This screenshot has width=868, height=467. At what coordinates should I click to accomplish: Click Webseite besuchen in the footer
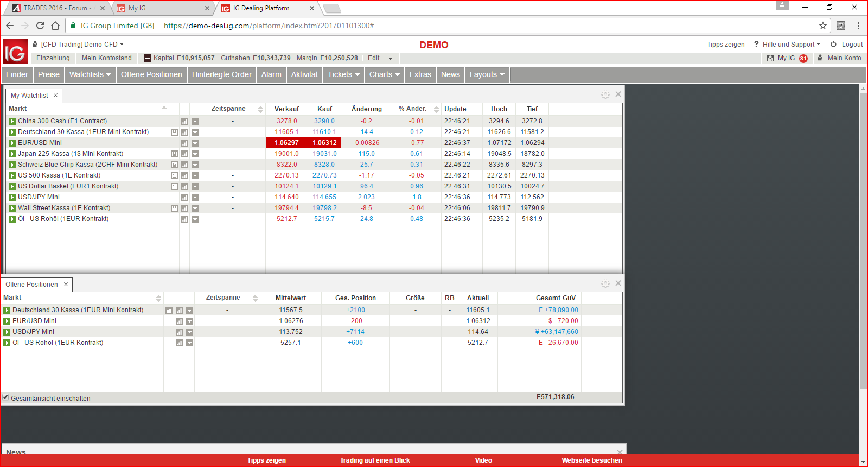pos(592,460)
